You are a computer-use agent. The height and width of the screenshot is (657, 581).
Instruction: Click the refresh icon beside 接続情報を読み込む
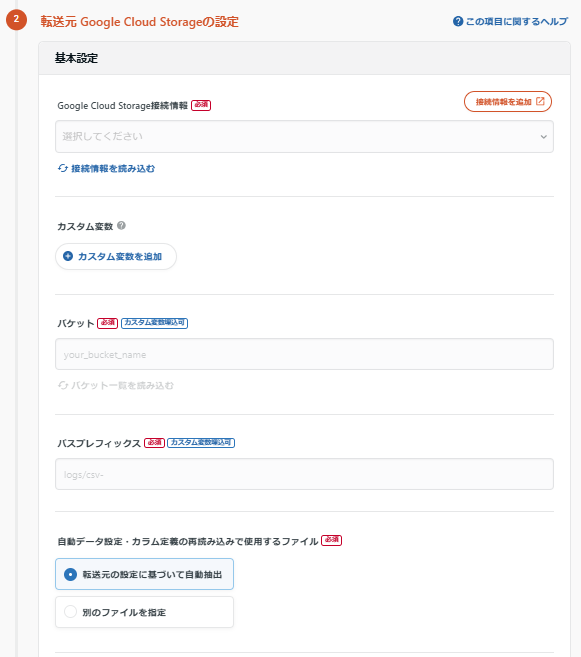(63, 168)
